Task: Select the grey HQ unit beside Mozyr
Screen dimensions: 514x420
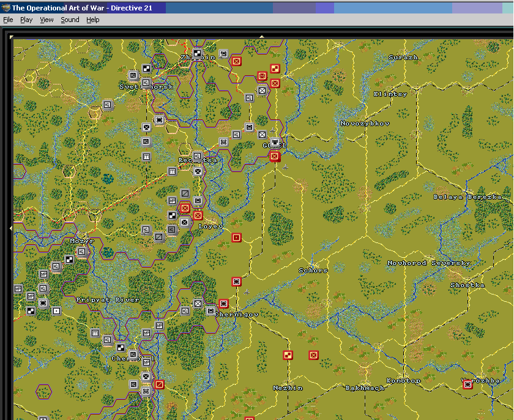Action: click(81, 252)
